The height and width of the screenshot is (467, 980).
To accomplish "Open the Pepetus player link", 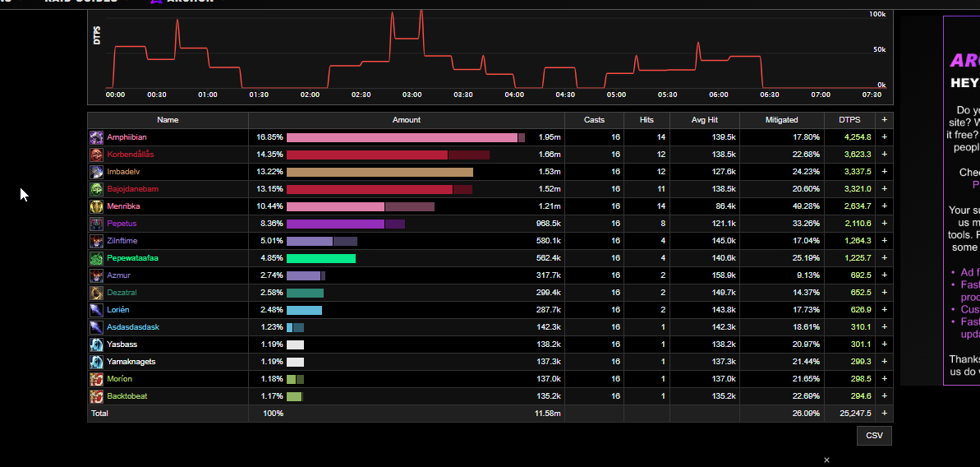I will coord(122,223).
